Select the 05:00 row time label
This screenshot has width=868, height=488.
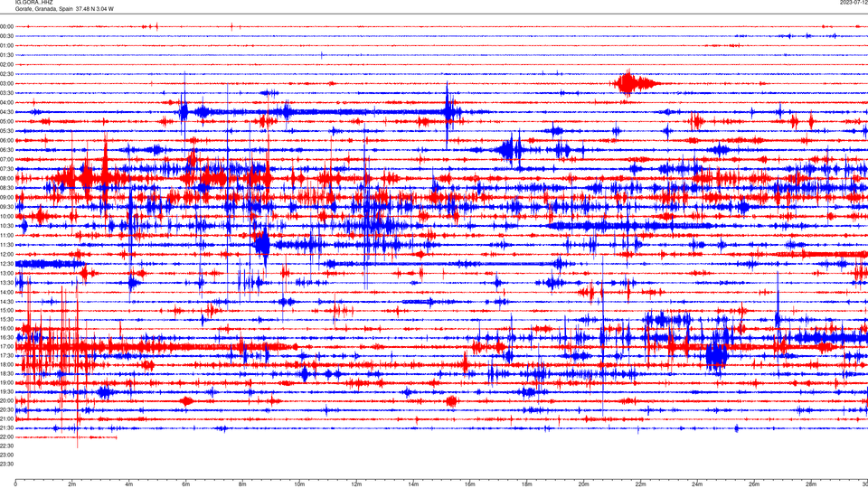coord(6,121)
